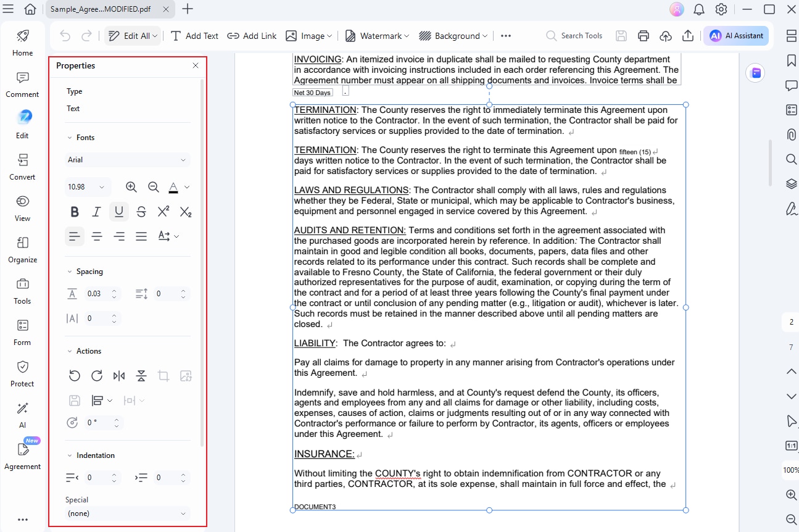
Task: Open the more options ellipsis in toolbar
Action: [506, 36]
